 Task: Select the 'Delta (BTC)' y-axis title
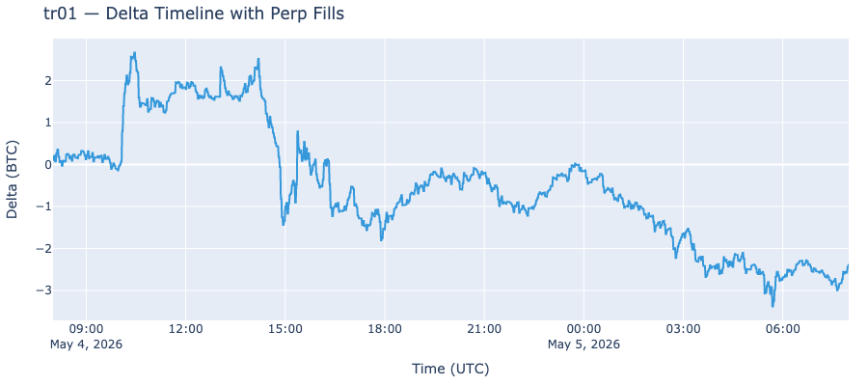tap(13, 179)
